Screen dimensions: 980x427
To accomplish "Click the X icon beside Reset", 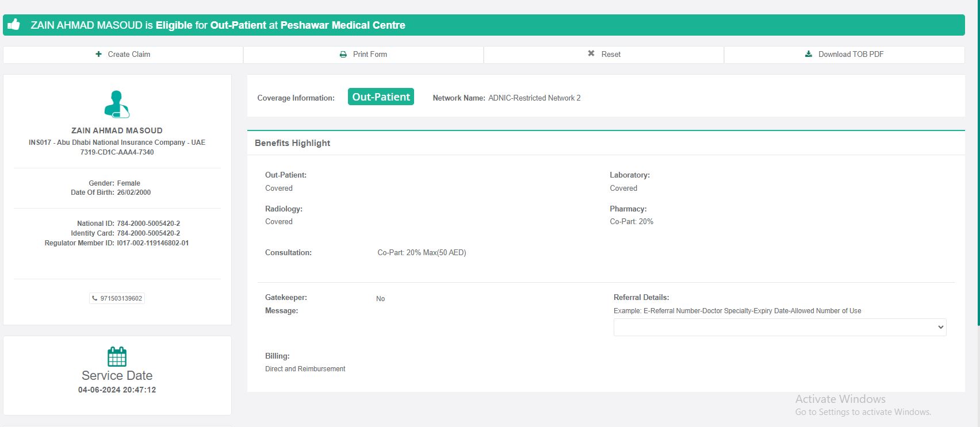I will pyautogui.click(x=591, y=53).
